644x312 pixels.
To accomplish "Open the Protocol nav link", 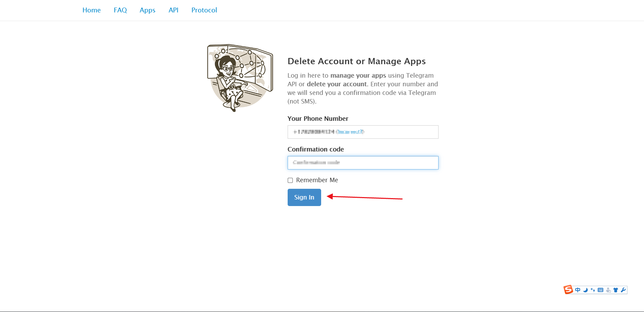I will 204,10.
